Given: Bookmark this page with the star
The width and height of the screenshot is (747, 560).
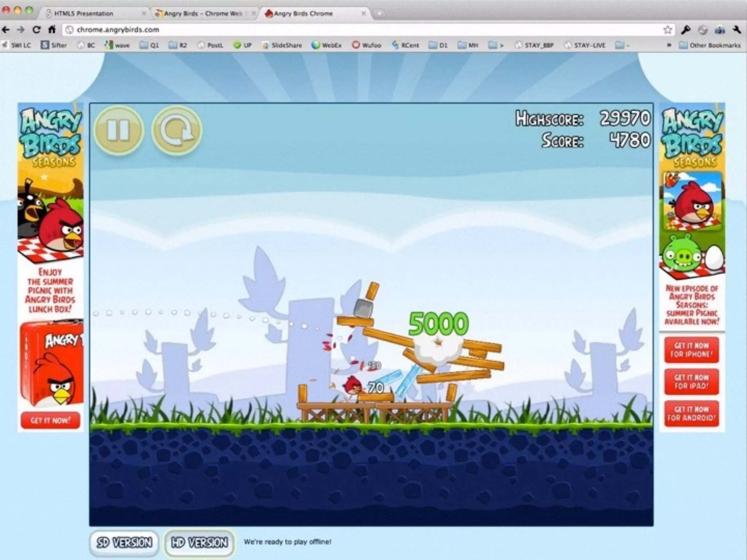Looking at the screenshot, I should [x=667, y=30].
